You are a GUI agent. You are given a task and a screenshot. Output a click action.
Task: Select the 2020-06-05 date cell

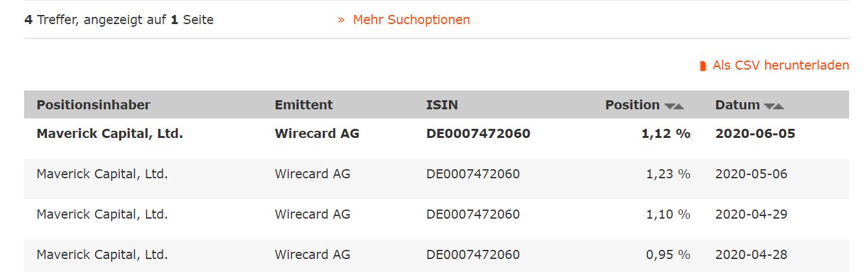[x=755, y=134]
